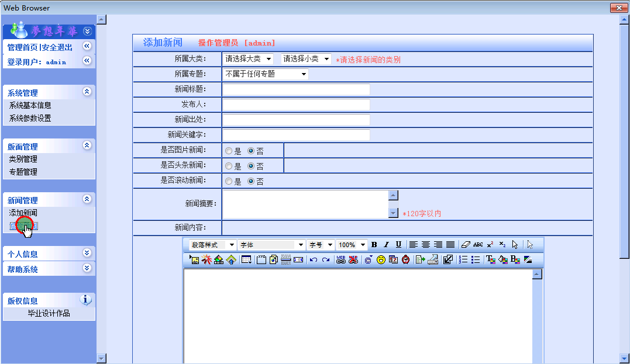Screen dimensions: 630x364
Task: Open the 请选择小类 dropdown
Action: coord(306,59)
